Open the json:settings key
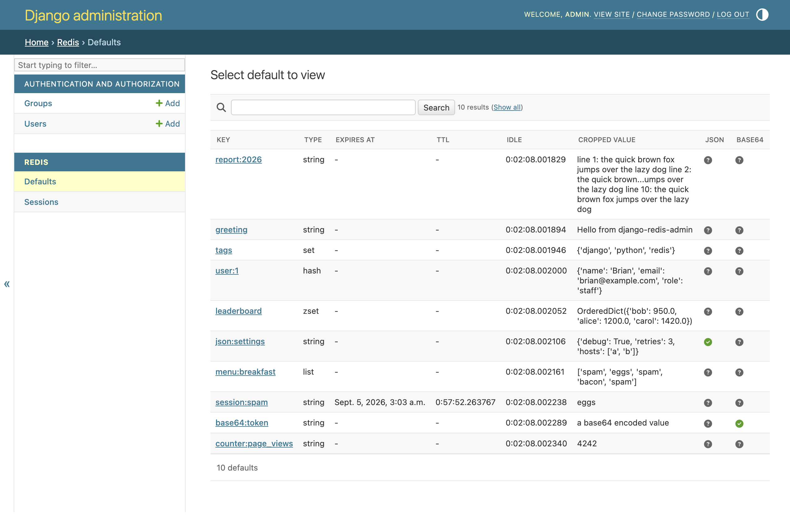The image size is (790, 532). (x=240, y=341)
